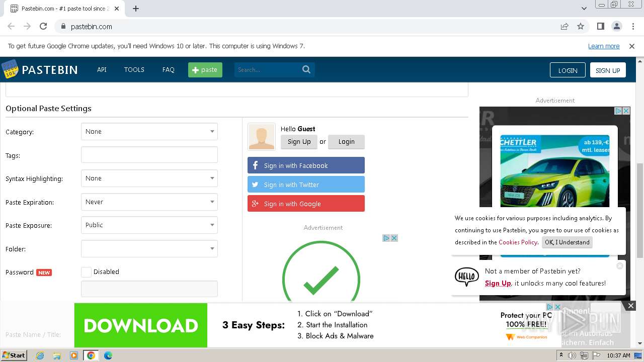Open the Cookies Policy link
644x362 pixels.
coord(518,242)
